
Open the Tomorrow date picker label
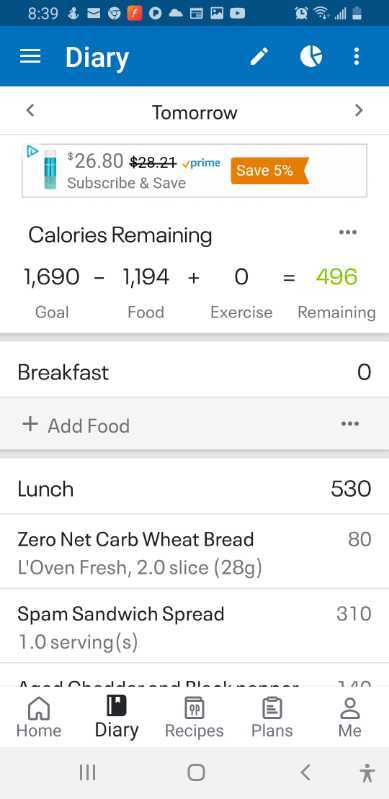click(194, 112)
